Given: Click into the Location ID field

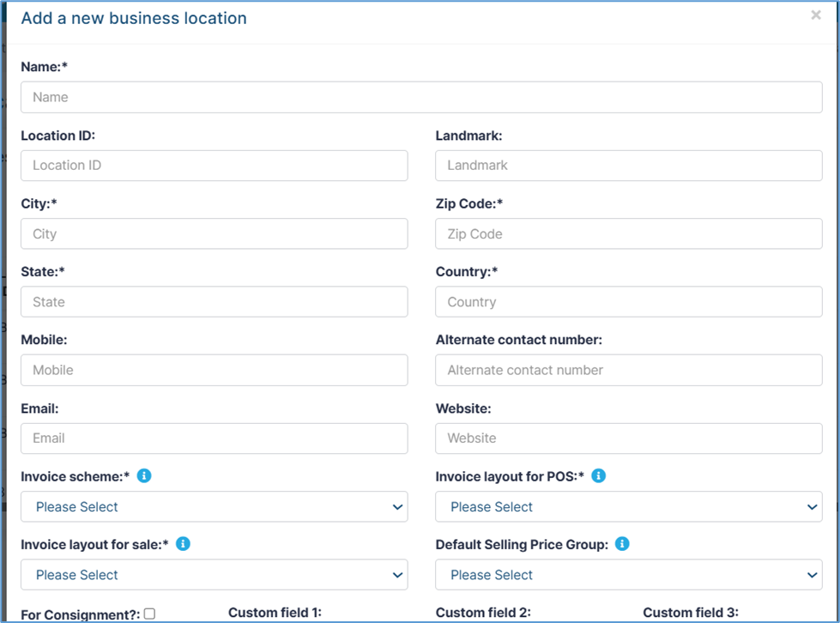Looking at the screenshot, I should pos(214,165).
